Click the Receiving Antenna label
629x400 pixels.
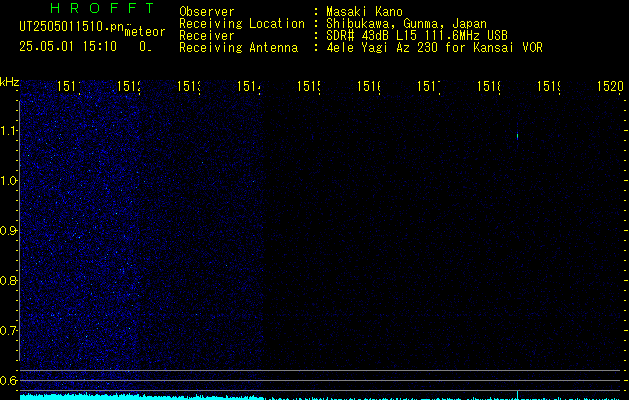pyautogui.click(x=239, y=48)
